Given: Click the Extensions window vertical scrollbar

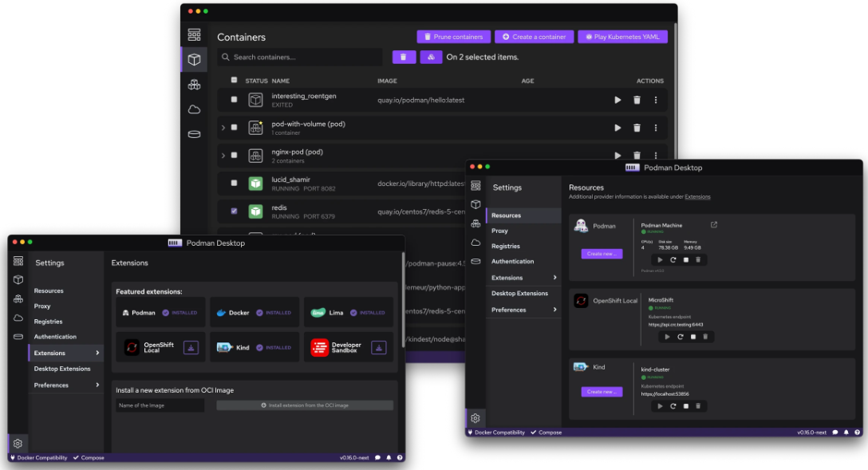Looking at the screenshot, I should click(x=404, y=300).
